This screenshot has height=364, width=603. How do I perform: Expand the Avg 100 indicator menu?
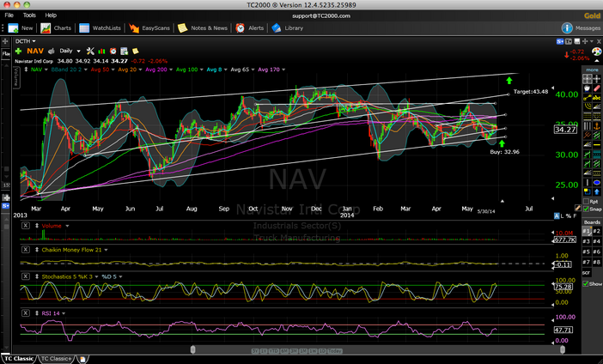[201, 70]
